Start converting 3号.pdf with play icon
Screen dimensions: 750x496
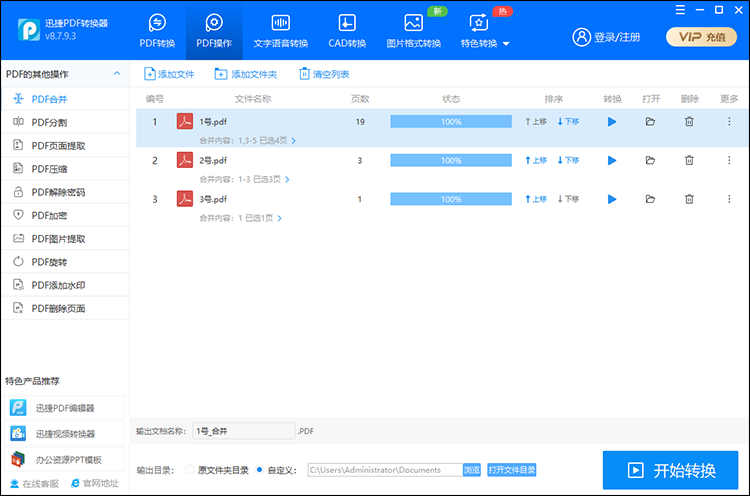coord(612,199)
